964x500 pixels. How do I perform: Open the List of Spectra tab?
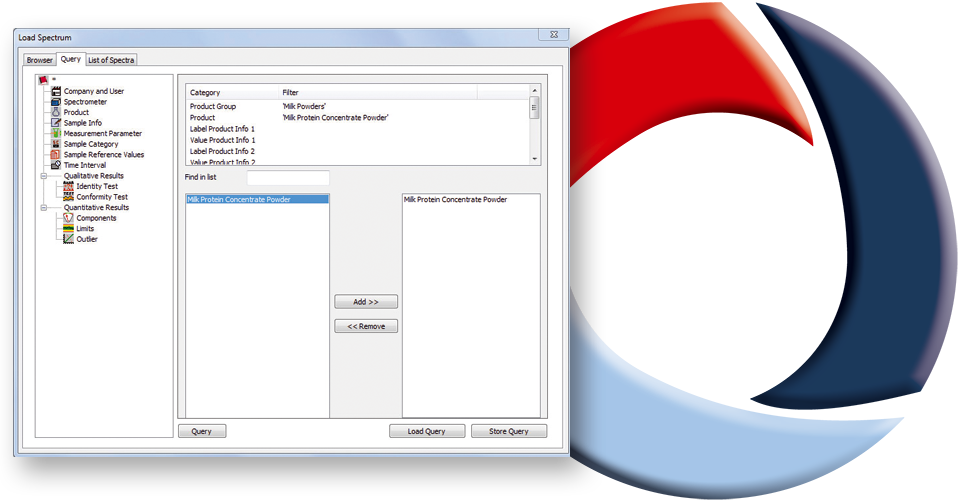111,60
